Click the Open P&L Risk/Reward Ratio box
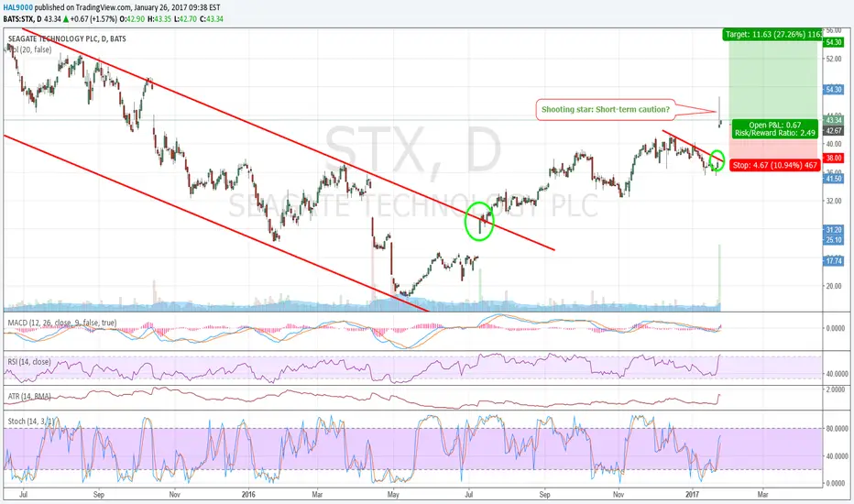Viewport: 854px width, 504px height. (775, 128)
